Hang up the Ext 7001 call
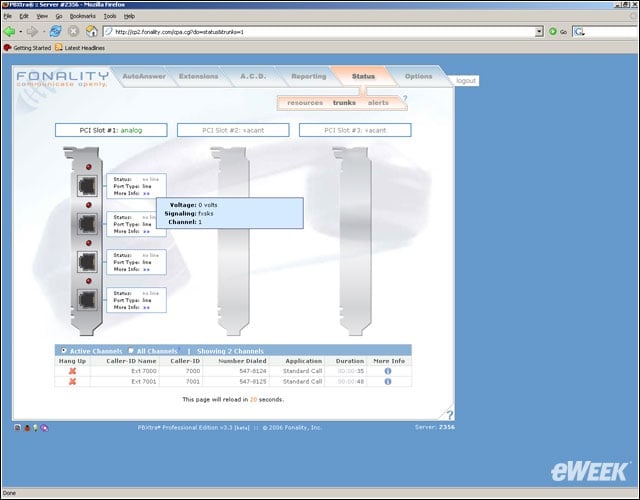The width and height of the screenshot is (640, 500). click(x=72, y=382)
